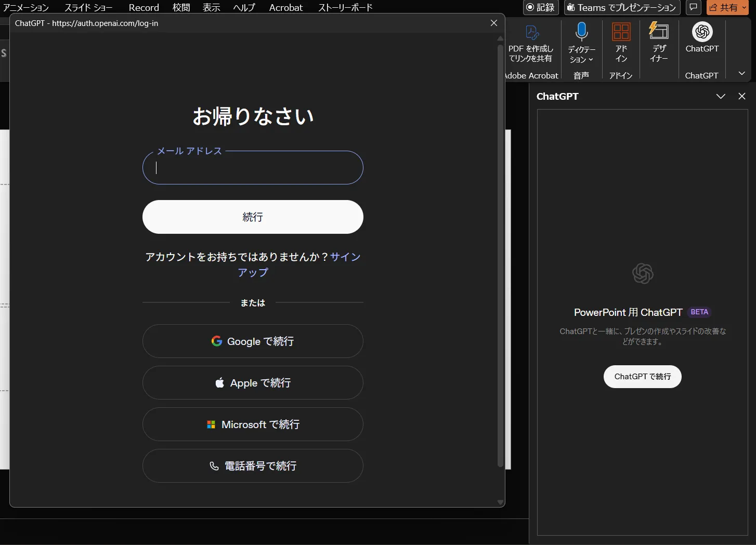Click Google で続行 button
The height and width of the screenshot is (545, 756).
[x=253, y=341]
